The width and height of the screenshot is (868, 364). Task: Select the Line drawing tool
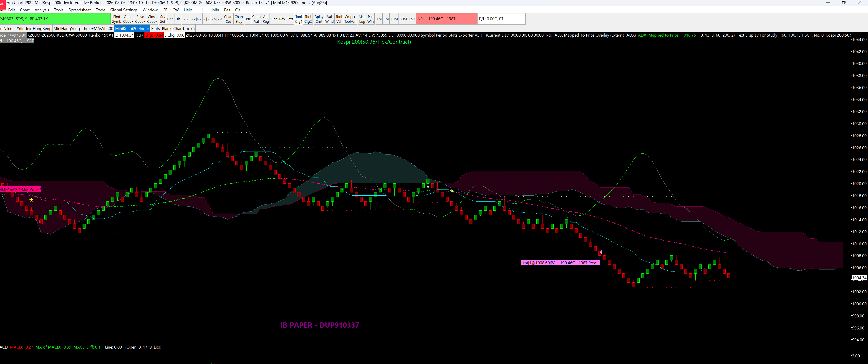pos(274,19)
